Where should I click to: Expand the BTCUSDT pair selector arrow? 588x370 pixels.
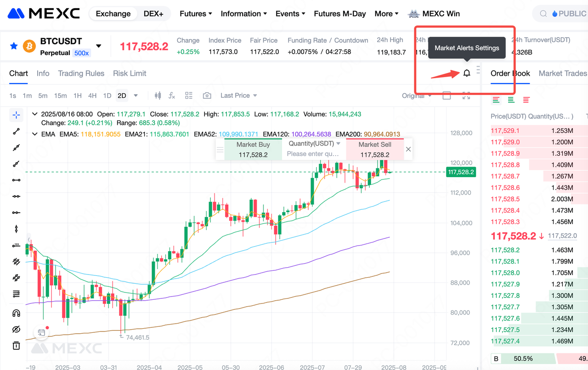pyautogui.click(x=98, y=46)
